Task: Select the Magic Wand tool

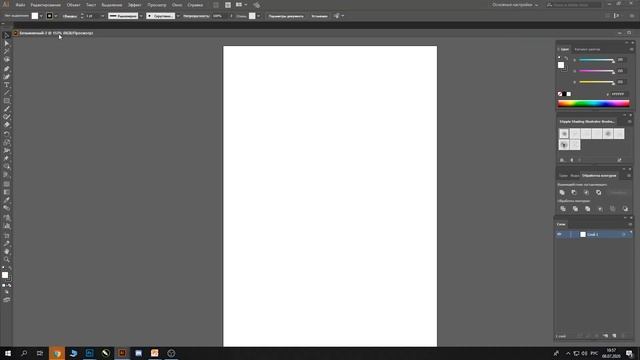Action: click(7, 51)
